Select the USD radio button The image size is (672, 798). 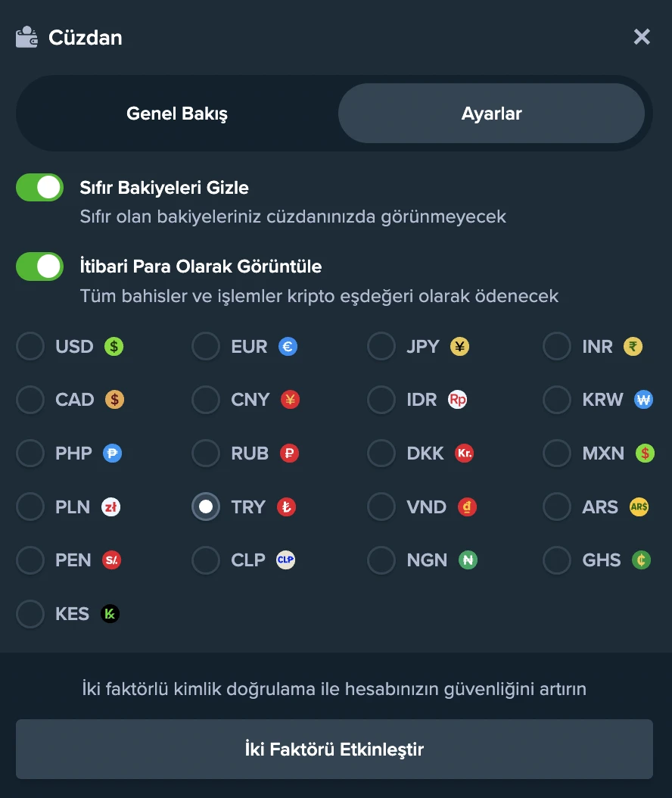[30, 347]
